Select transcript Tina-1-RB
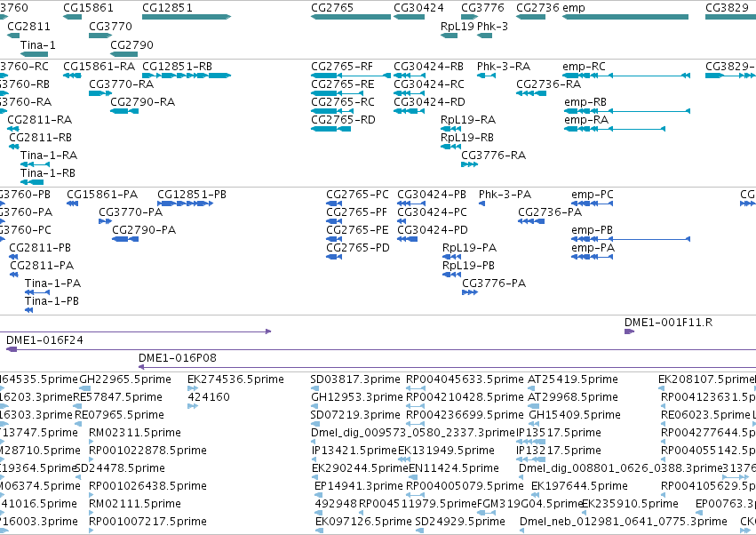Screen dimensions: 756x535 pos(47,172)
